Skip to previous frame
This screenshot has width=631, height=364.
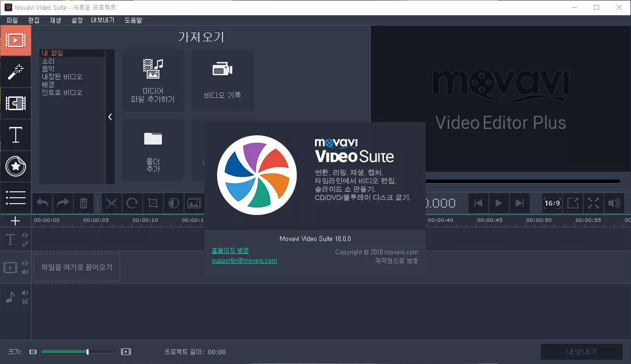tap(478, 203)
